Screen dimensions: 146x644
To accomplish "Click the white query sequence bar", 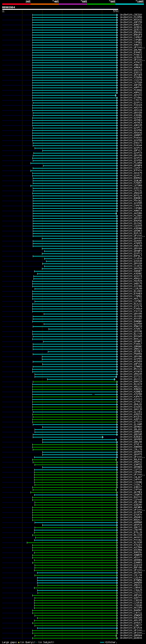I will click(60, 9).
